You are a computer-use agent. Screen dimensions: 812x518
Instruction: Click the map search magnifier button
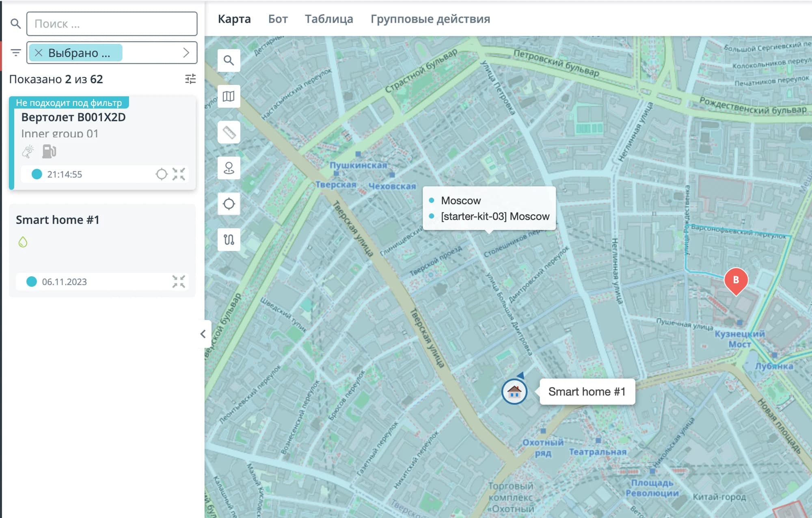pos(229,61)
